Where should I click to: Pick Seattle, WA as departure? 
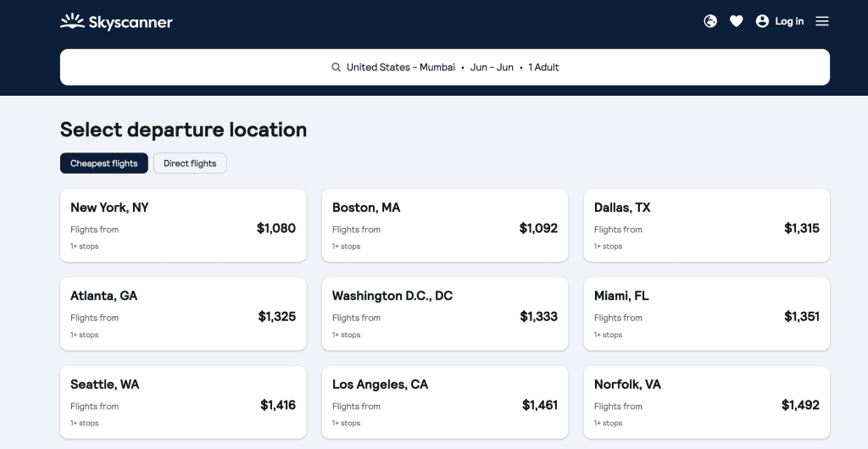coord(183,402)
